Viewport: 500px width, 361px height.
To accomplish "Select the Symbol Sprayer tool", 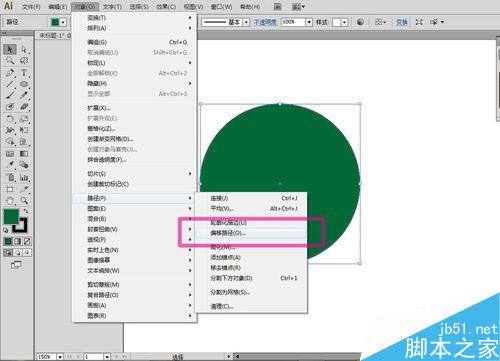I will (10, 177).
